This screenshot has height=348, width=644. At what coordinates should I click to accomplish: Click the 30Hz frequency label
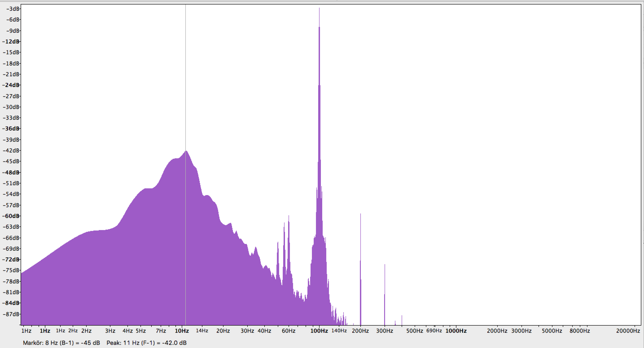click(x=247, y=331)
